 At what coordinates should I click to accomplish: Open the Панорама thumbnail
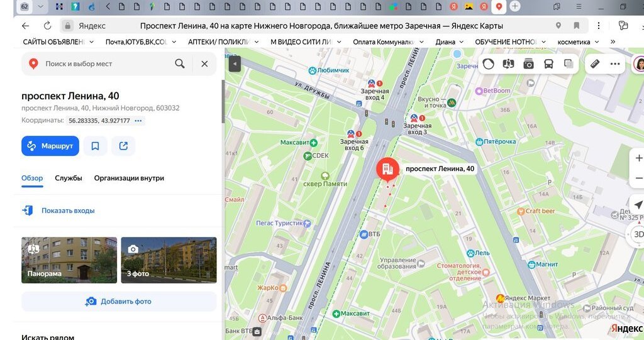pos(69,260)
